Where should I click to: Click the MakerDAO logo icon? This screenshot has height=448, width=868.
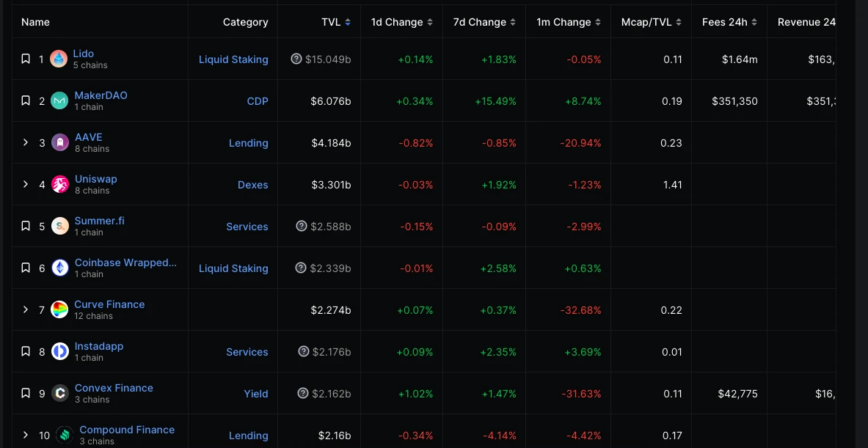click(60, 101)
